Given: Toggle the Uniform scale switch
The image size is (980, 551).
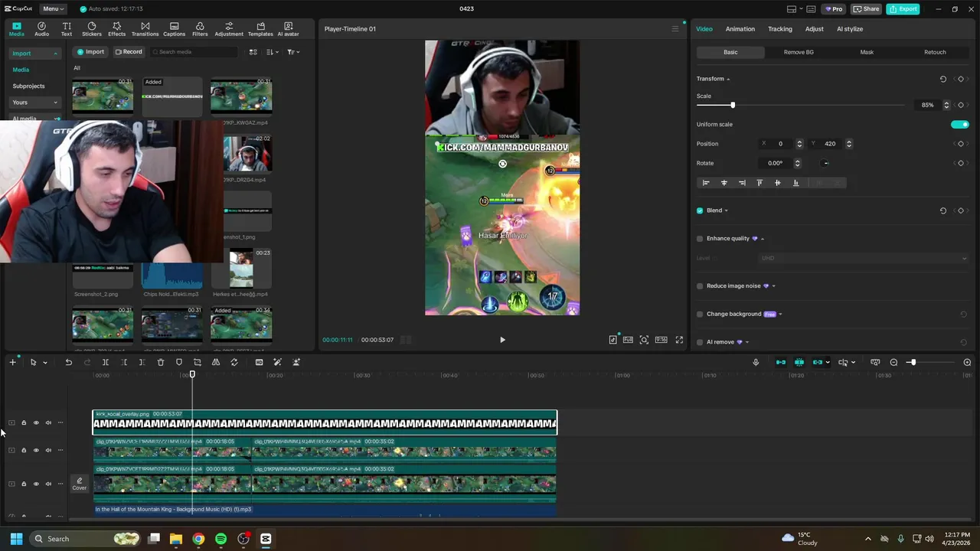Looking at the screenshot, I should click(959, 124).
